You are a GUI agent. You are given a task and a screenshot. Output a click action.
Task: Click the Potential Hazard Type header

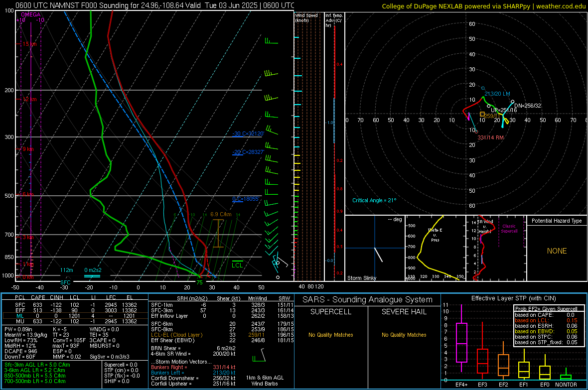(x=557, y=221)
